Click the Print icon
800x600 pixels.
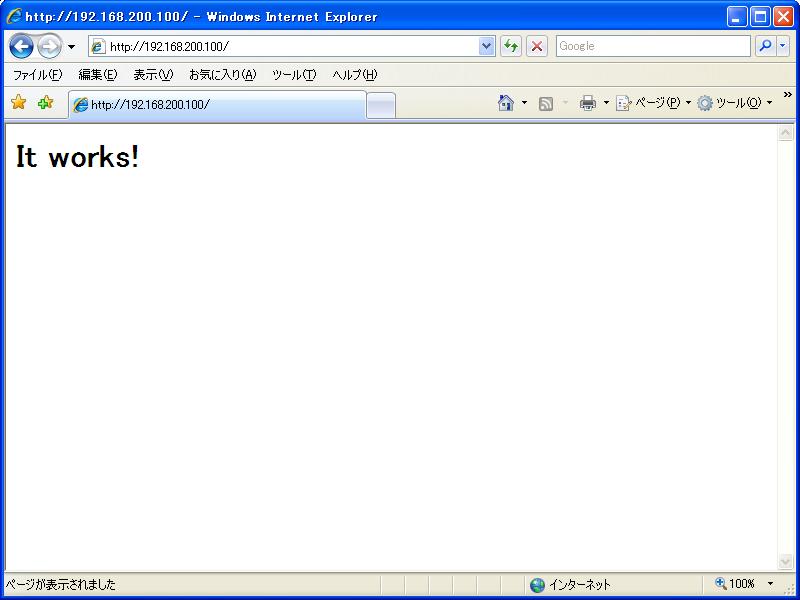588,103
